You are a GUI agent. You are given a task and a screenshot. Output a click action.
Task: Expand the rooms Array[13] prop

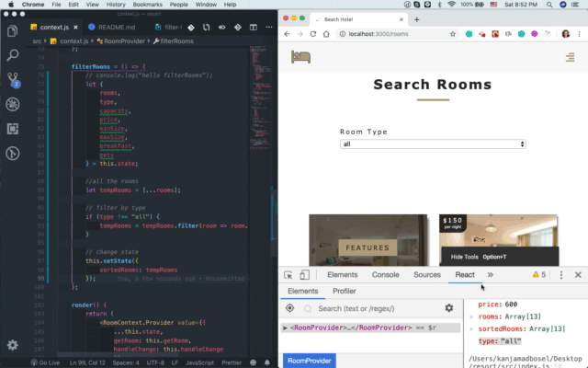(x=471, y=316)
